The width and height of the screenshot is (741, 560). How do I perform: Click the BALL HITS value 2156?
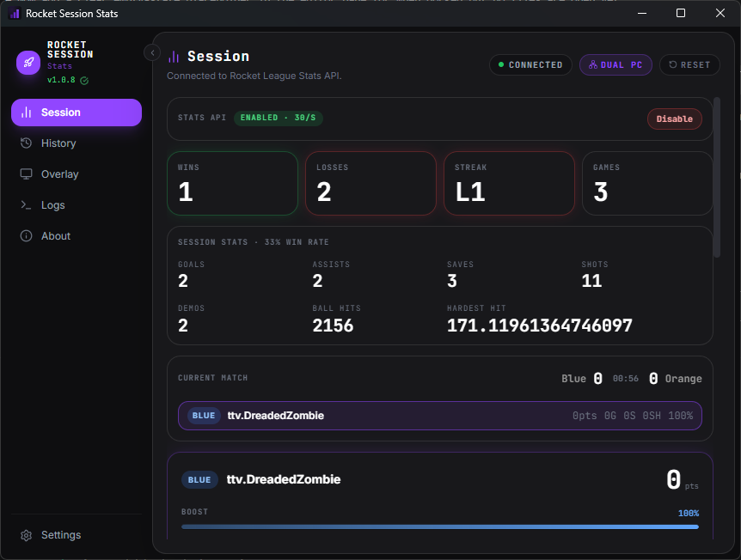[333, 326]
